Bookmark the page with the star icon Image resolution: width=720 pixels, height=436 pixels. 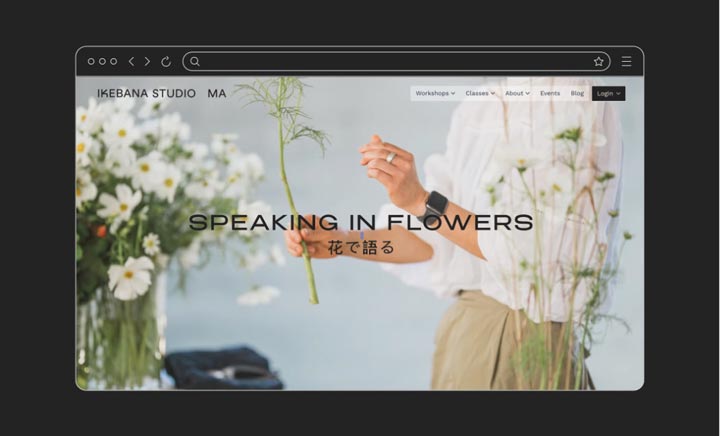pos(599,61)
